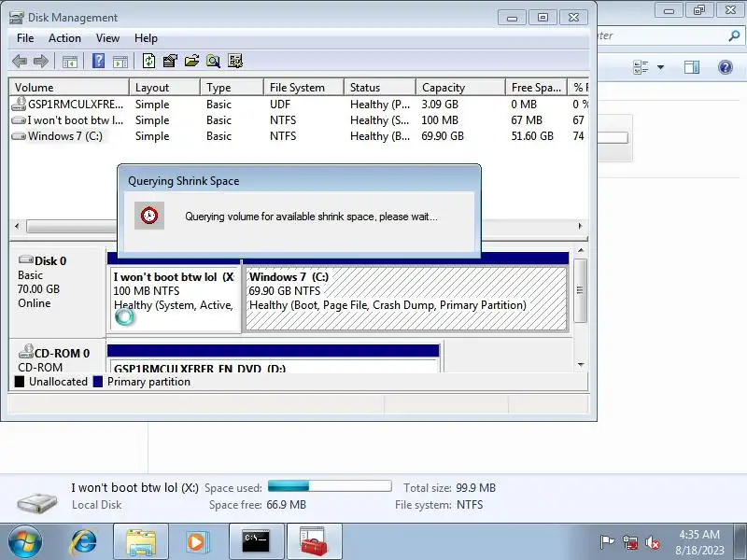
Task: Switch to Command Prompt taskbar icon
Action: (x=256, y=542)
